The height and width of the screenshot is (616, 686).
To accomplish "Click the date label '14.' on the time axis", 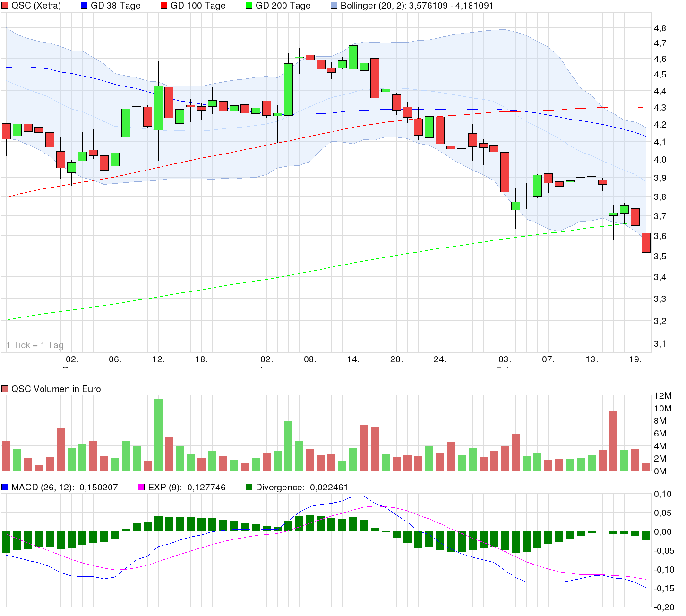I will click(x=352, y=358).
